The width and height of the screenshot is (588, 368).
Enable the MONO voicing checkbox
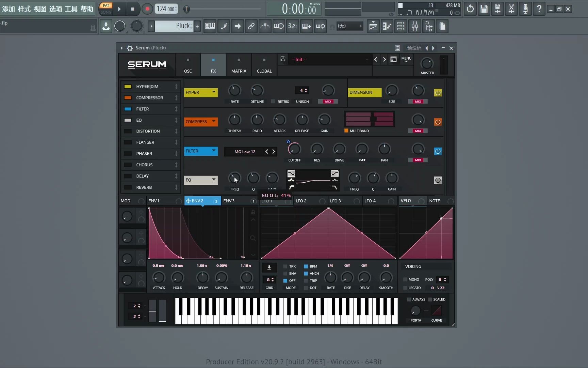click(x=405, y=279)
